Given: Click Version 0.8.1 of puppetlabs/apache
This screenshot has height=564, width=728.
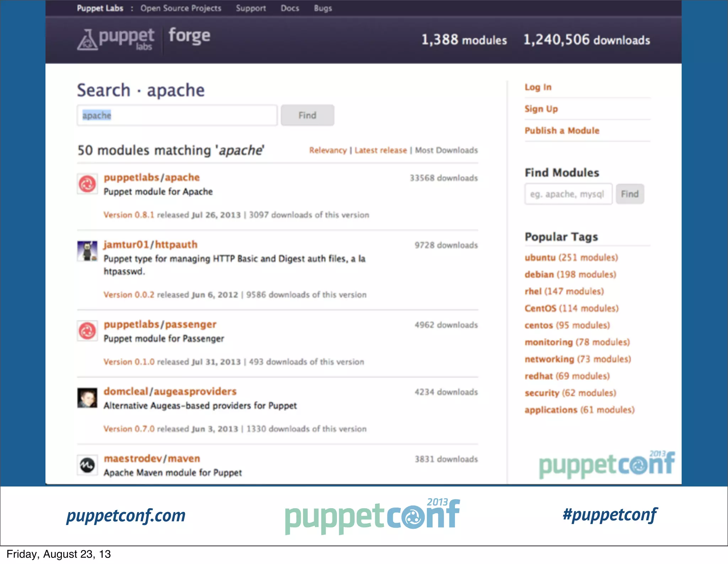Looking at the screenshot, I should [129, 215].
